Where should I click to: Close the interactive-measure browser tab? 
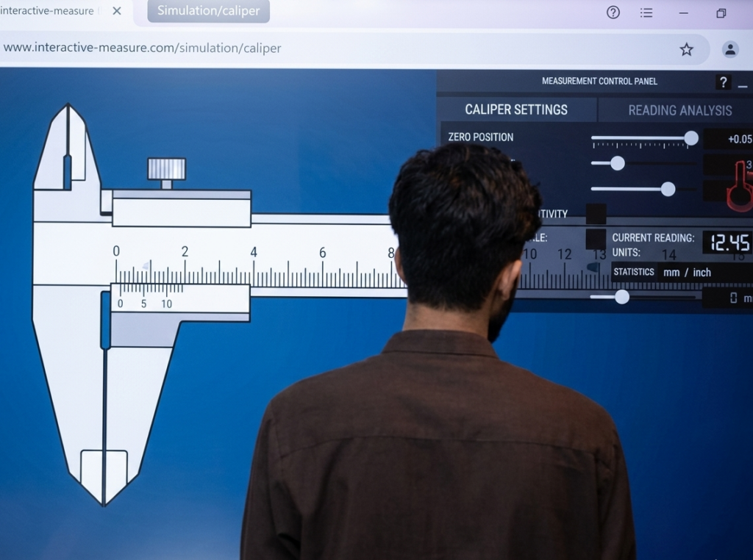tap(117, 10)
